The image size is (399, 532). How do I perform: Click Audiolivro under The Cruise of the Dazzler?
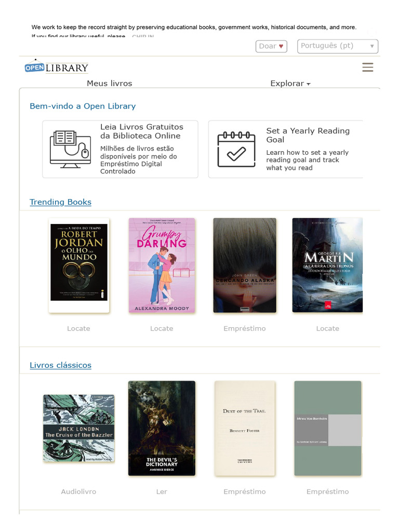(x=79, y=491)
